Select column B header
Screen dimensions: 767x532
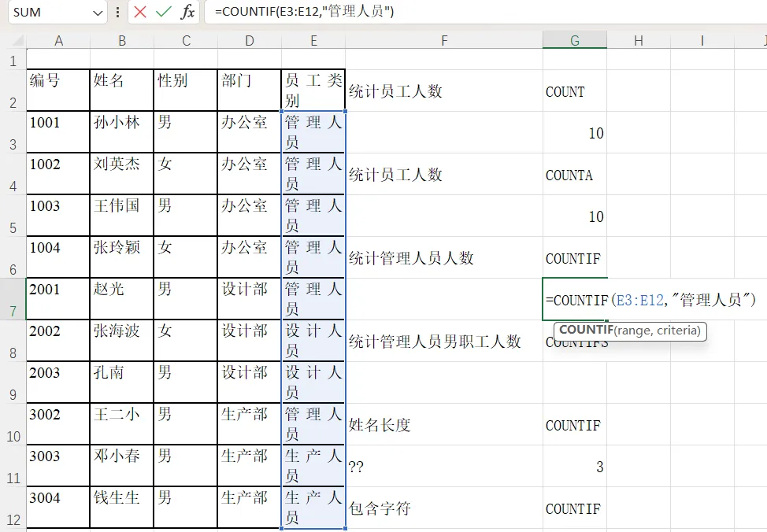122,41
